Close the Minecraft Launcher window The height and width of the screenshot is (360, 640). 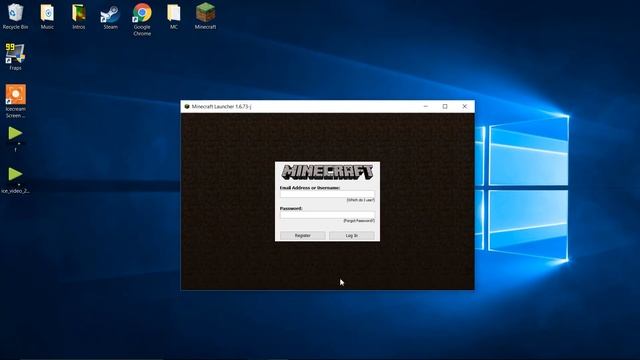464,106
